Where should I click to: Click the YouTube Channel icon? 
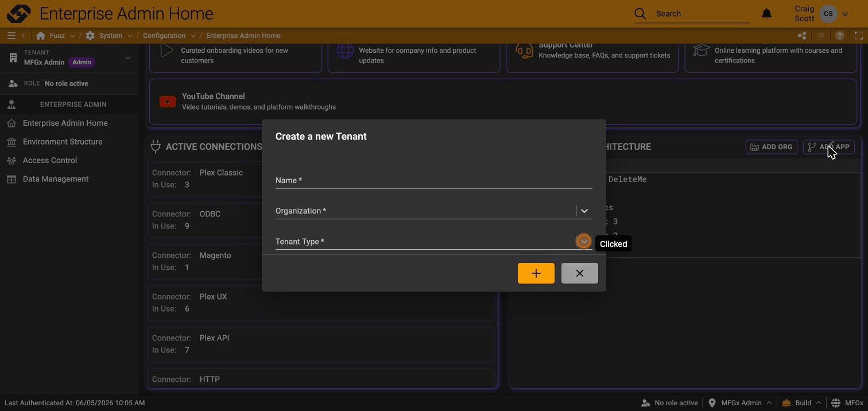[168, 102]
